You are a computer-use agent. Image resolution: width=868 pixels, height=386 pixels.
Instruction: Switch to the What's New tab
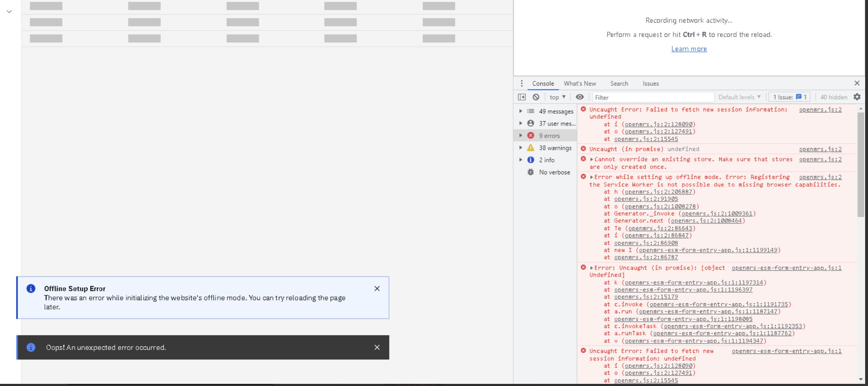[580, 83]
